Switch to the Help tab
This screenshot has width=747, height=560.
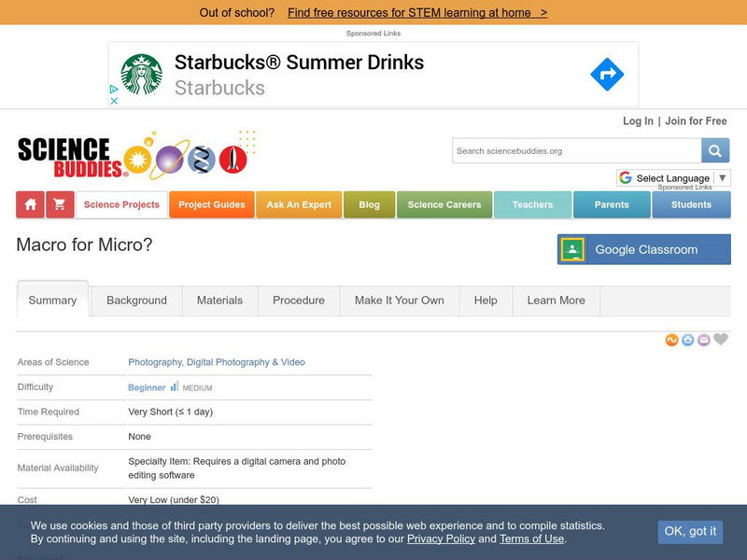coord(486,301)
